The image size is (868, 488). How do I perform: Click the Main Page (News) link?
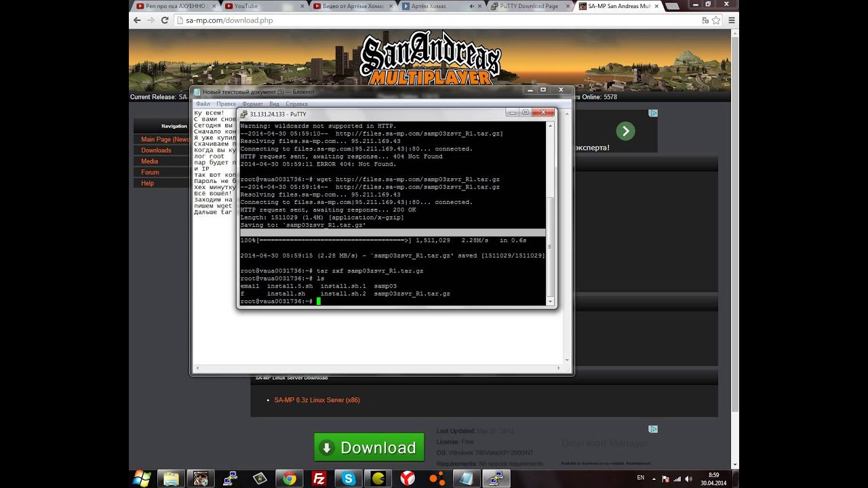click(165, 140)
